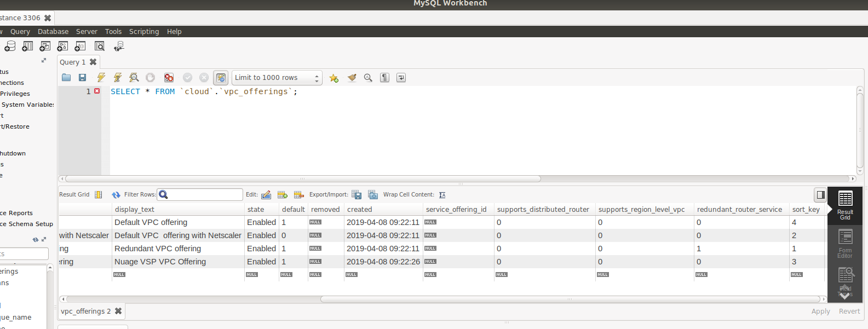
Task: Select 'Redundant VPC offering' cell
Action: [x=179, y=249]
